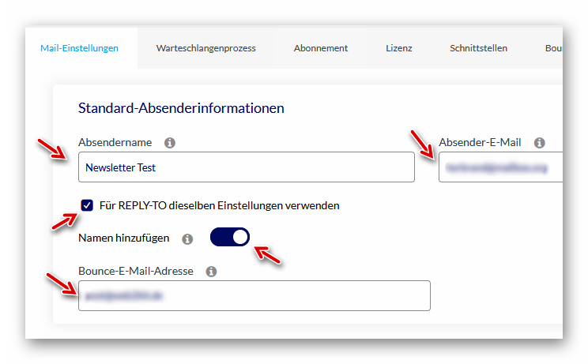Click the Absendername label text
Image resolution: width=588 pixels, height=364 pixels.
[115, 143]
